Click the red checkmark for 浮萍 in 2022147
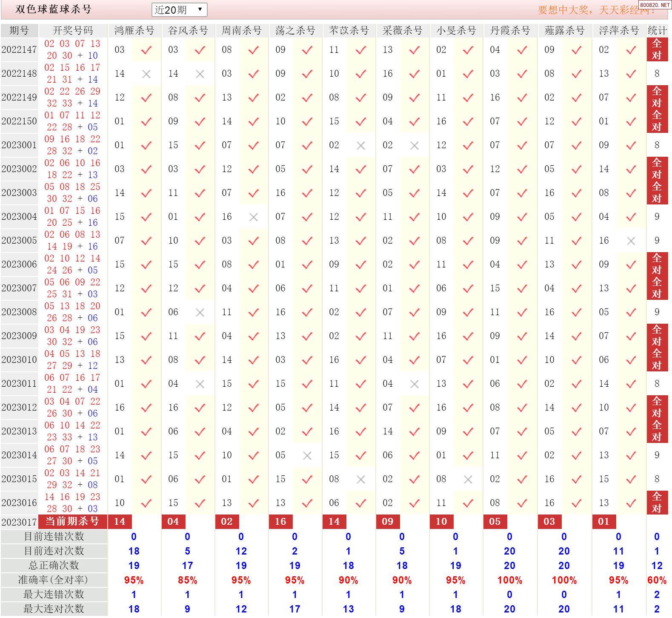Image resolution: width=672 pixels, height=618 pixels. [x=631, y=50]
